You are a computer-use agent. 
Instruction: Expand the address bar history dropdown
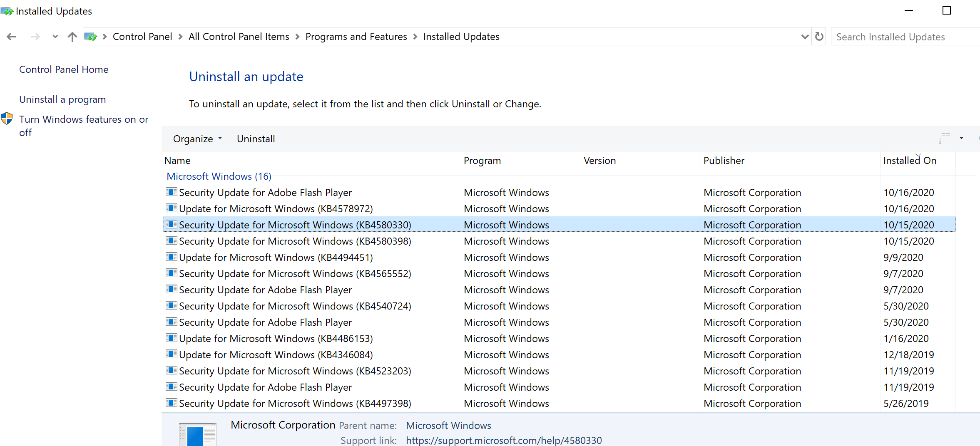tap(805, 37)
